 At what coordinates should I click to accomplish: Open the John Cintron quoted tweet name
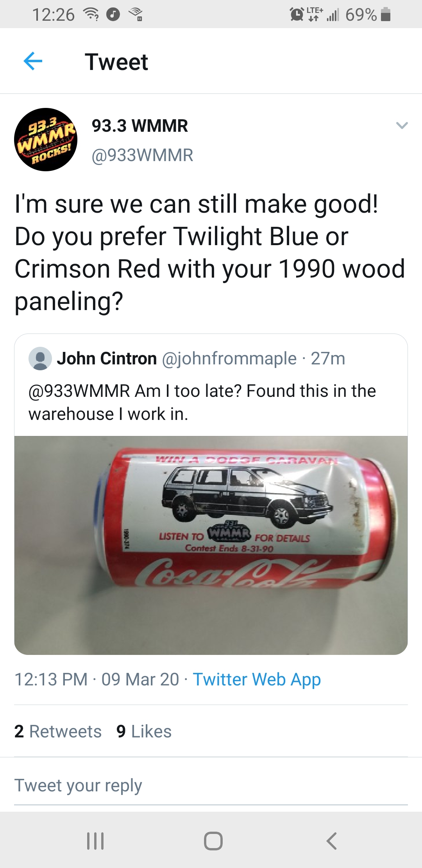(107, 359)
